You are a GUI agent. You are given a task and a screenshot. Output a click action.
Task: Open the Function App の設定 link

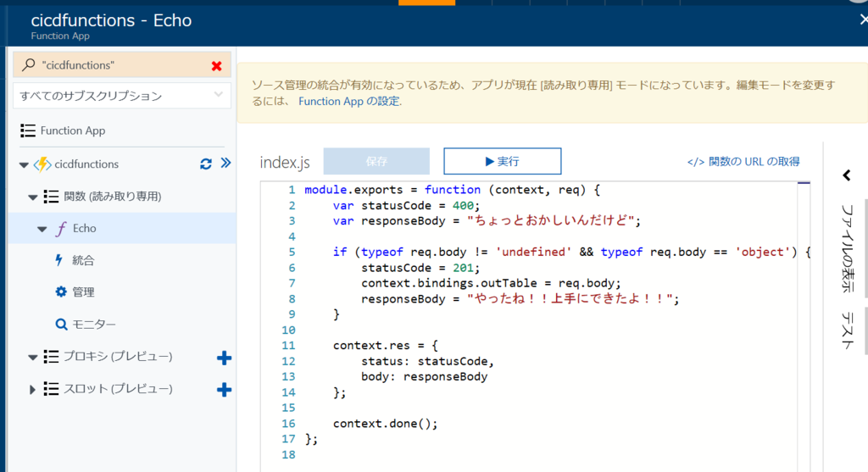click(x=348, y=101)
